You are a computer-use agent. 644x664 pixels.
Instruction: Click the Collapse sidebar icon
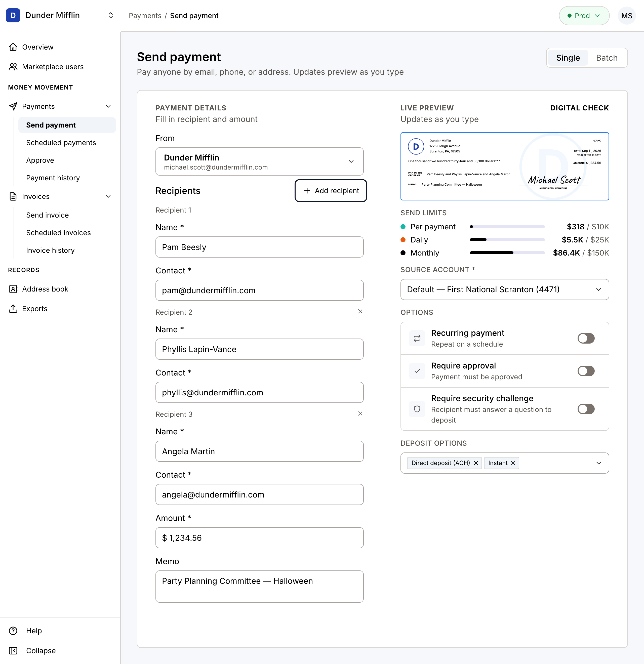click(x=13, y=651)
